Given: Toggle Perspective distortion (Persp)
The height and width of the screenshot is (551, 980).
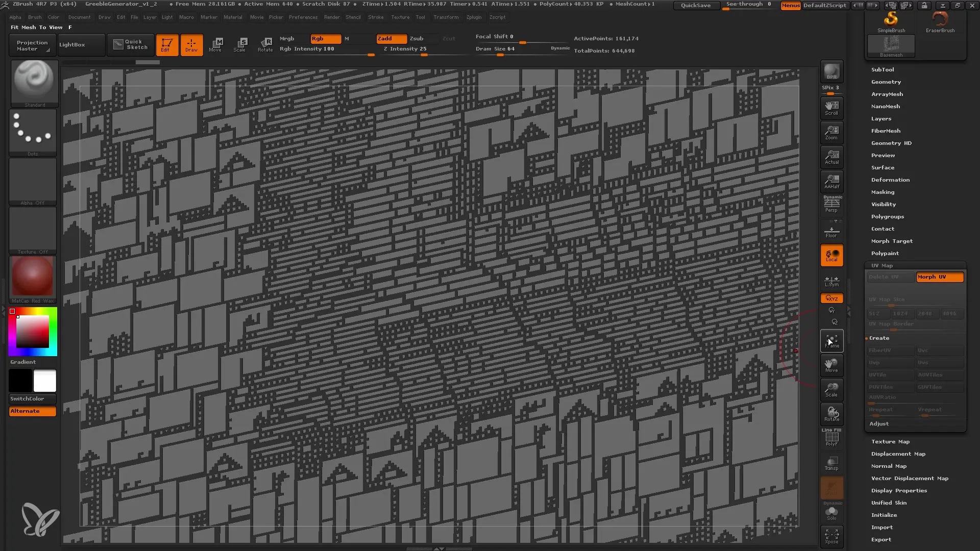Looking at the screenshot, I should pos(831,205).
